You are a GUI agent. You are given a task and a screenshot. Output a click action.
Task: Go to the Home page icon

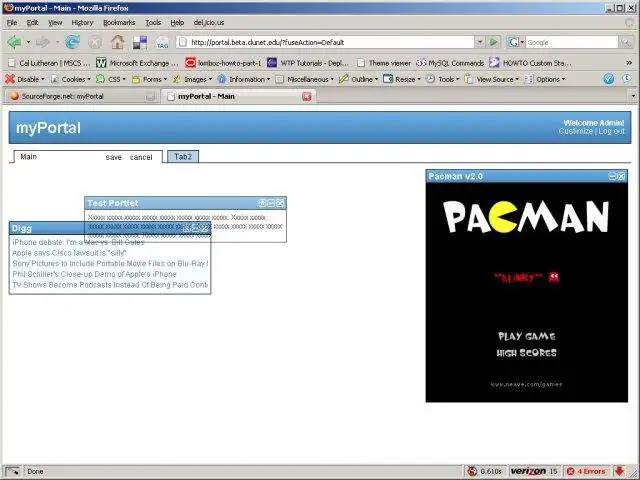118,42
